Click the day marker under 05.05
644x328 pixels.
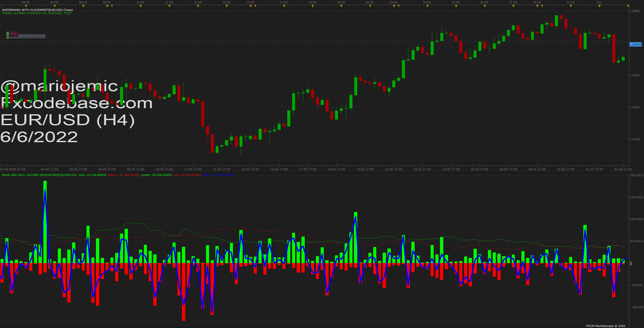pyautogui.click(x=55, y=6)
